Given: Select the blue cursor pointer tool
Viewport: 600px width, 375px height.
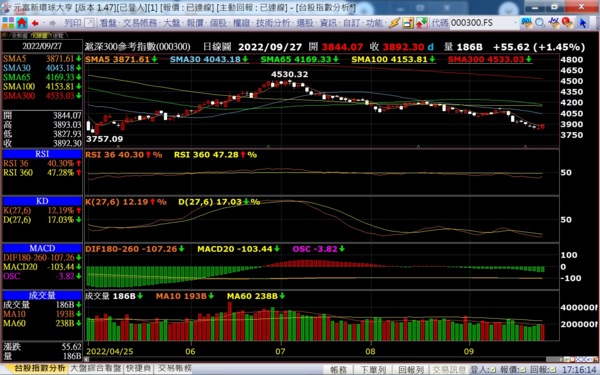Looking at the screenshot, I should pos(583,23).
